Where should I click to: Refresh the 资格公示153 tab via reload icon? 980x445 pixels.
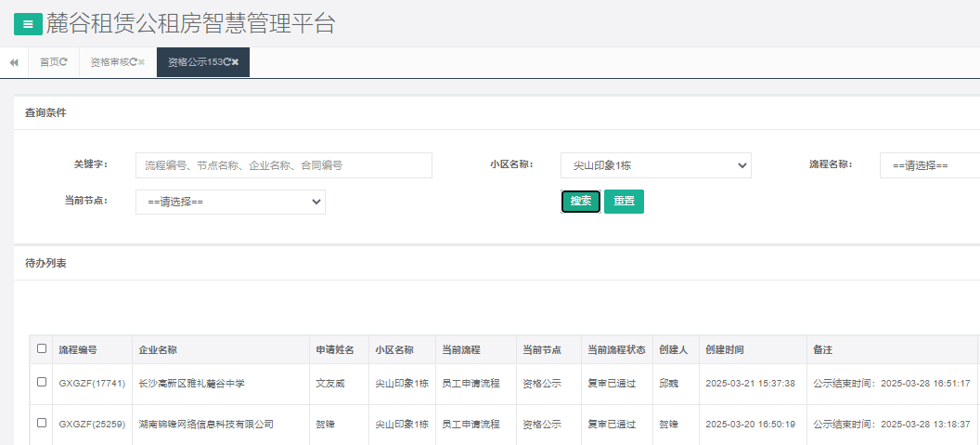pyautogui.click(x=226, y=62)
